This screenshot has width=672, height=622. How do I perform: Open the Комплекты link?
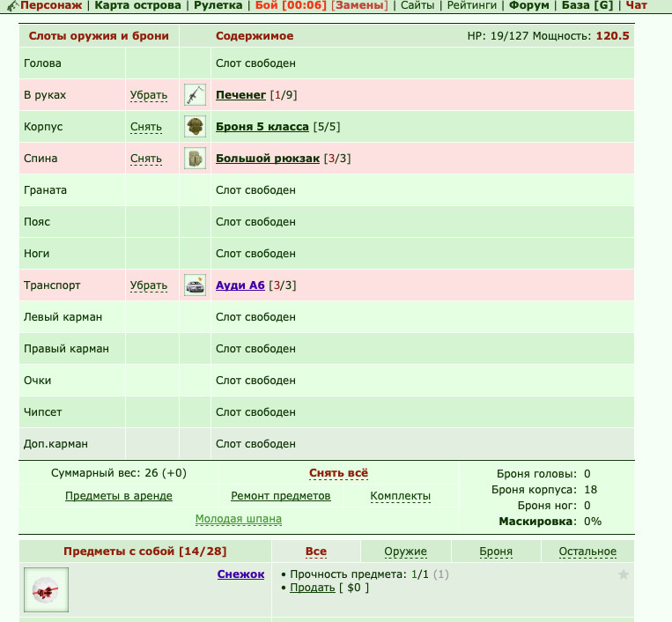point(400,496)
